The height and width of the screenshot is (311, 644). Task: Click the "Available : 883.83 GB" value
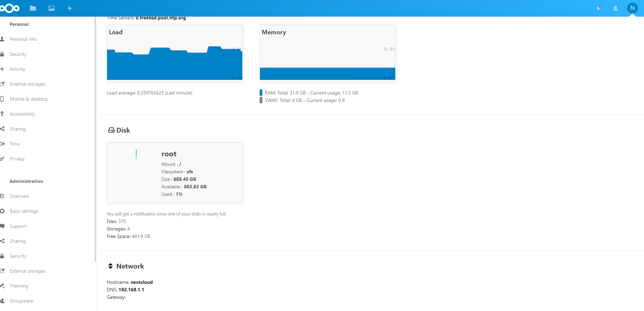coord(184,187)
